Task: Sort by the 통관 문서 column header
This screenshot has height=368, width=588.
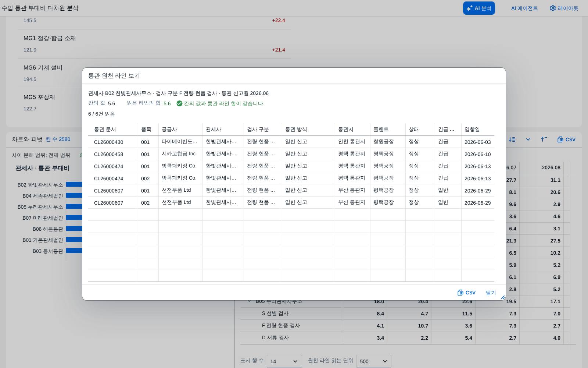Action: click(x=113, y=130)
